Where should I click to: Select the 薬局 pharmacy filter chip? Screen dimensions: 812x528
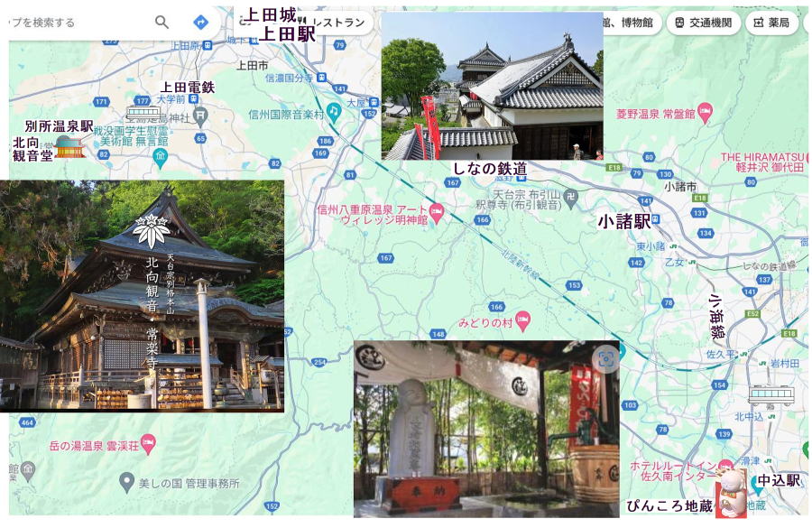click(771, 23)
